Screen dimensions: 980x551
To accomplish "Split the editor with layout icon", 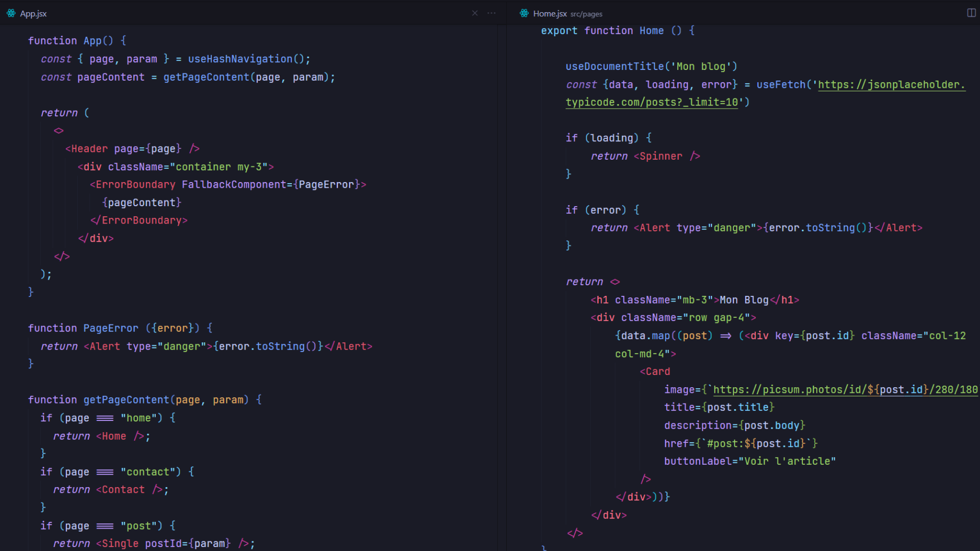I will (x=971, y=13).
